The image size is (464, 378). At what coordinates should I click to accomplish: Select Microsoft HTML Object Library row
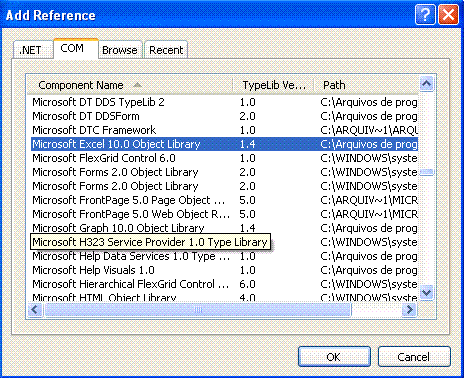[224, 297]
